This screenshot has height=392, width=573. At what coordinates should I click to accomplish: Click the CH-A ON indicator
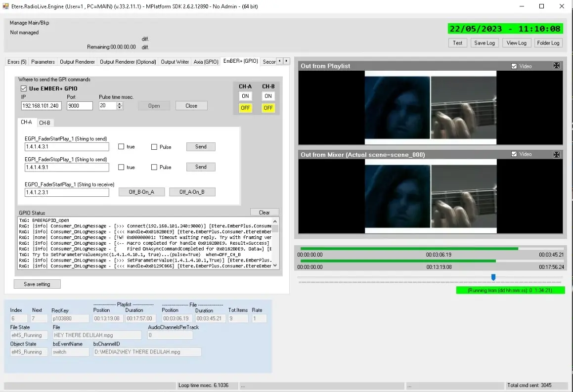point(245,96)
